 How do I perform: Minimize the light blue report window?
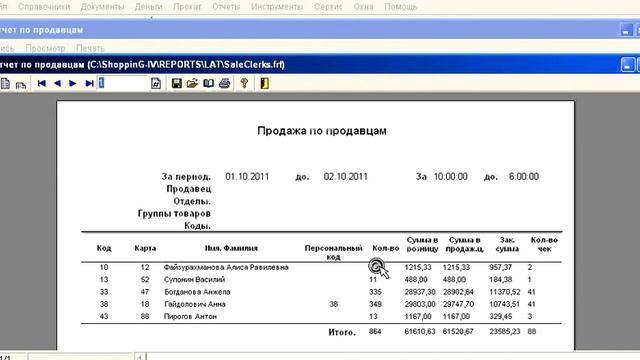[627, 30]
